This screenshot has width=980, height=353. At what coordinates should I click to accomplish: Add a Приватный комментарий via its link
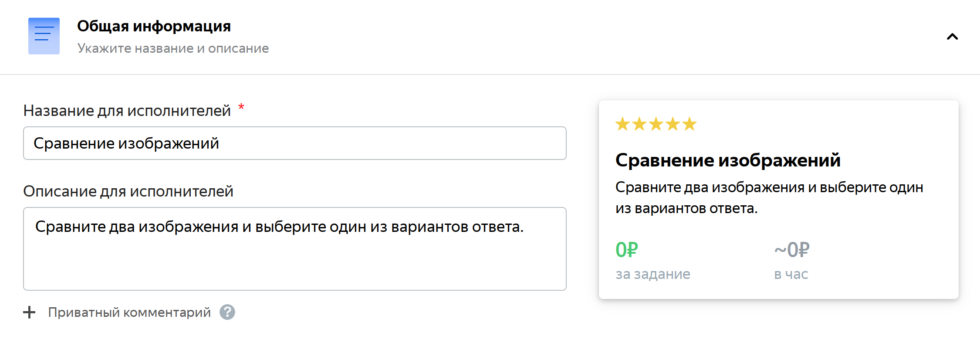tap(129, 312)
